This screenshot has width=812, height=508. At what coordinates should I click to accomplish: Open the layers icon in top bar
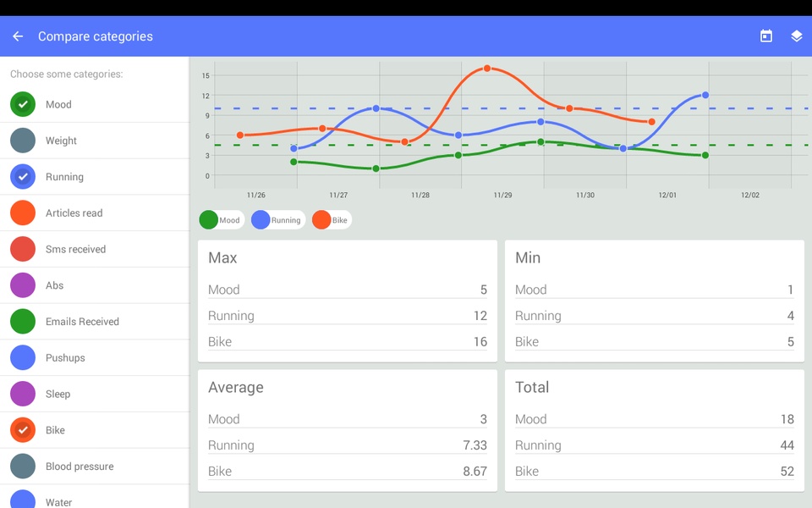click(x=797, y=36)
